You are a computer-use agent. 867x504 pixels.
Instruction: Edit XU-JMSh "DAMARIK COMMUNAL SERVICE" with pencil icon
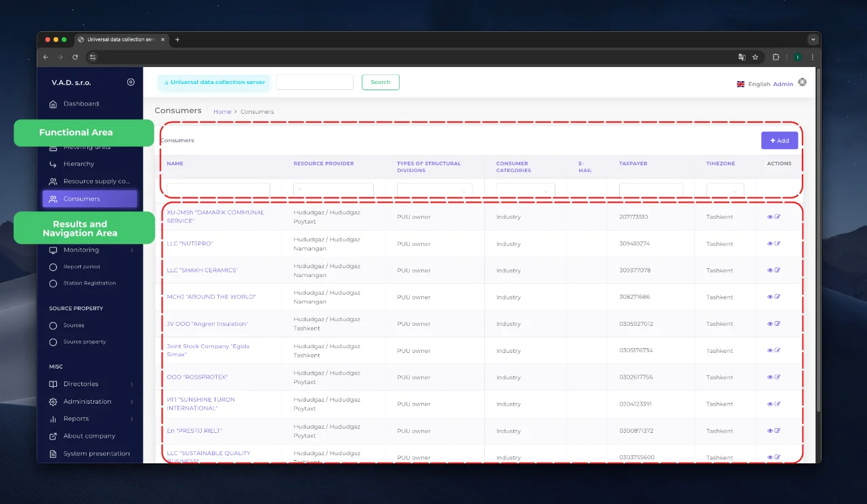tap(778, 217)
